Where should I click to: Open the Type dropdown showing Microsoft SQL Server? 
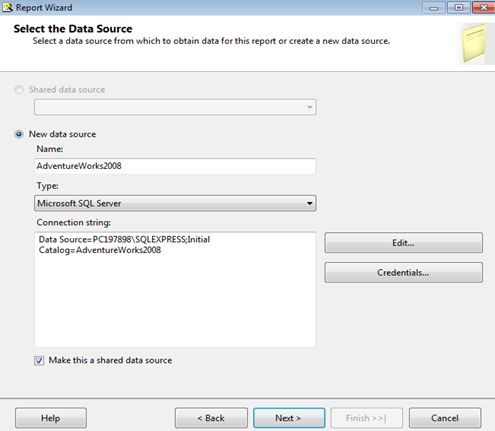click(175, 203)
